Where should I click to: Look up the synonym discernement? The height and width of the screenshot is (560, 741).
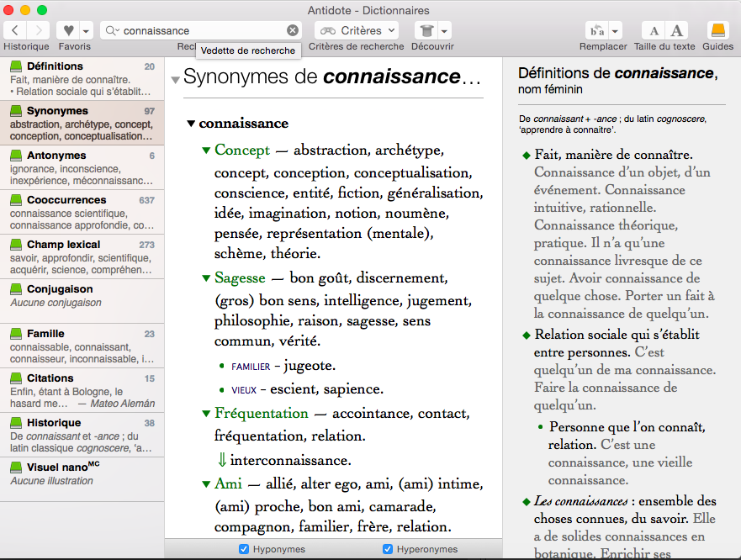tap(402, 277)
